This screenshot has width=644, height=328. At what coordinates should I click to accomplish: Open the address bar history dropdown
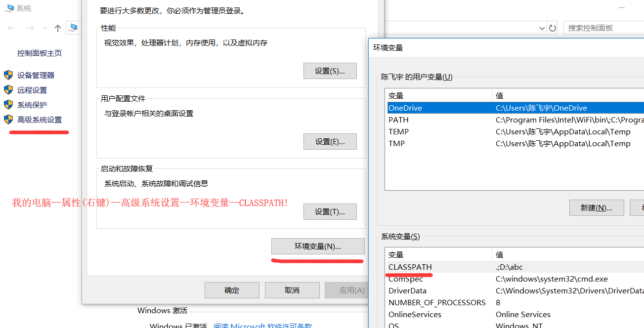[542, 28]
